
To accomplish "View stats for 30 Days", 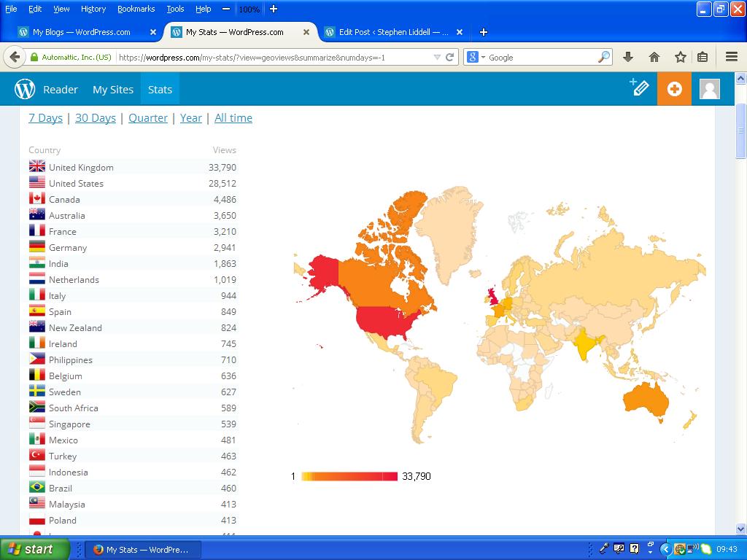I will 96,117.
